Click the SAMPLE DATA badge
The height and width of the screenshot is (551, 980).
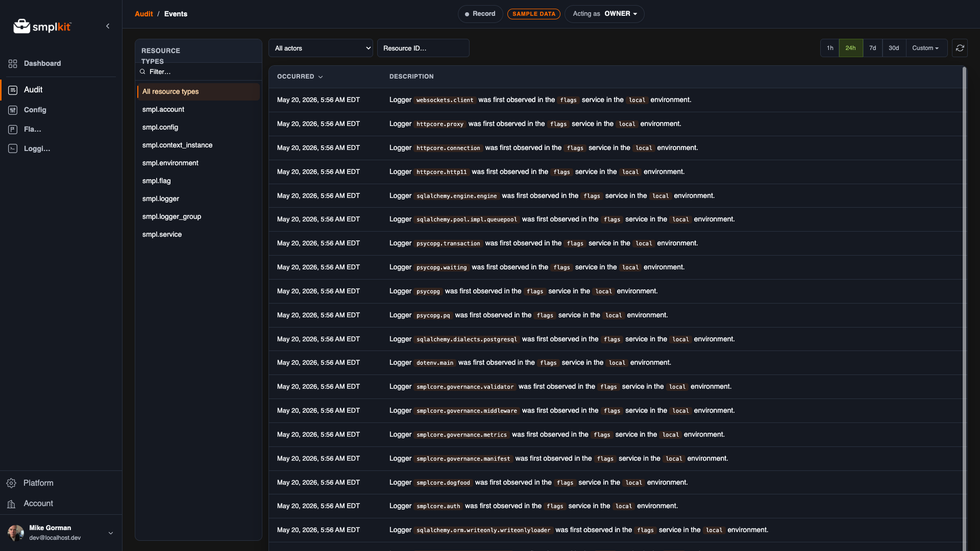(534, 14)
